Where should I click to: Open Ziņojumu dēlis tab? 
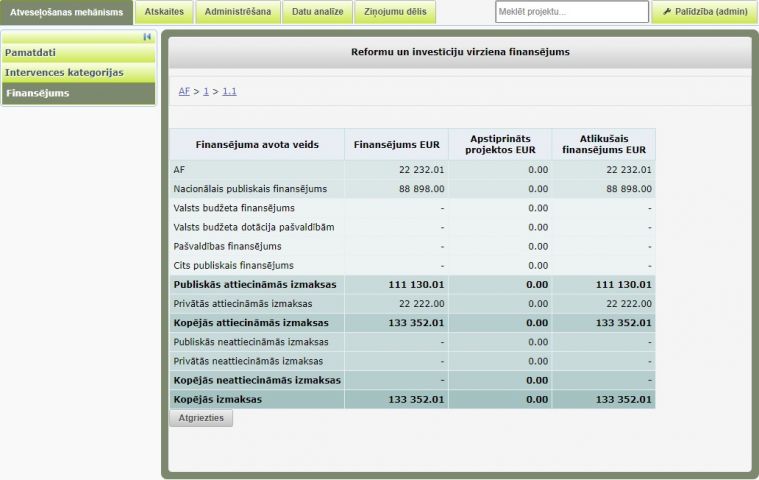point(389,12)
